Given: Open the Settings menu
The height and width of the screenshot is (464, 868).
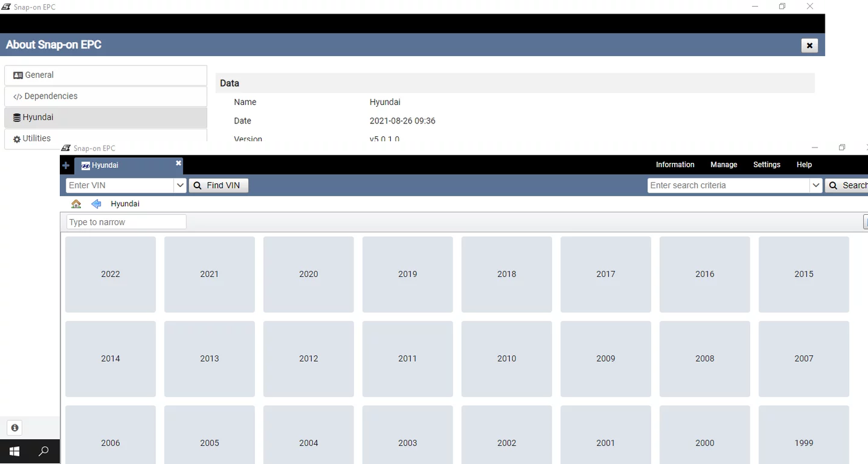Looking at the screenshot, I should pos(766,165).
